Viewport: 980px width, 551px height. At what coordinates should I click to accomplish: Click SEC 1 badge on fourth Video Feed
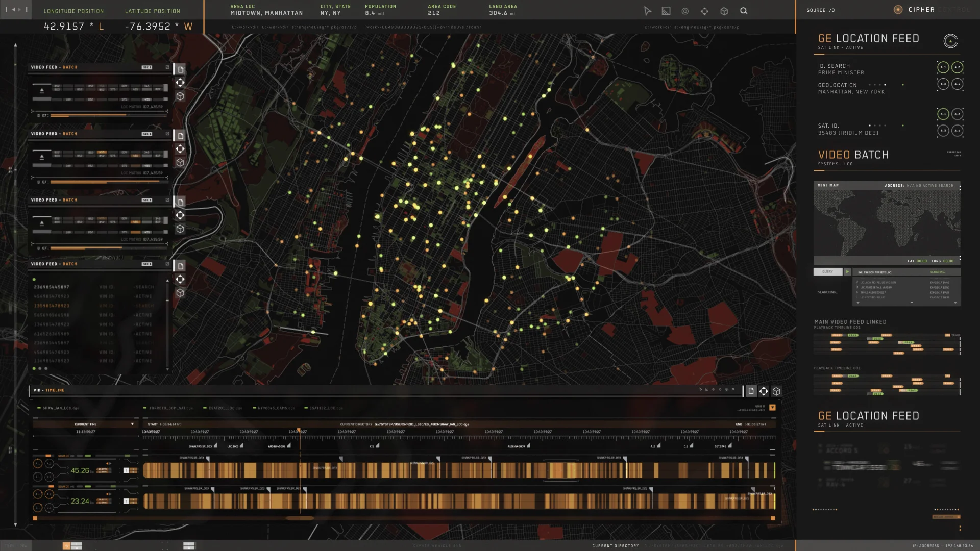[x=147, y=264]
